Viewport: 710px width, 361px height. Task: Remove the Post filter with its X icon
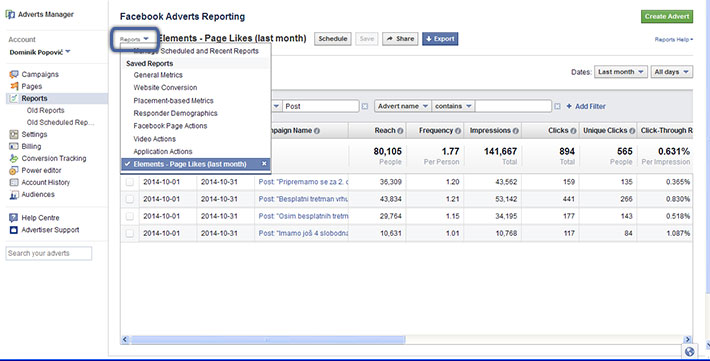click(365, 106)
